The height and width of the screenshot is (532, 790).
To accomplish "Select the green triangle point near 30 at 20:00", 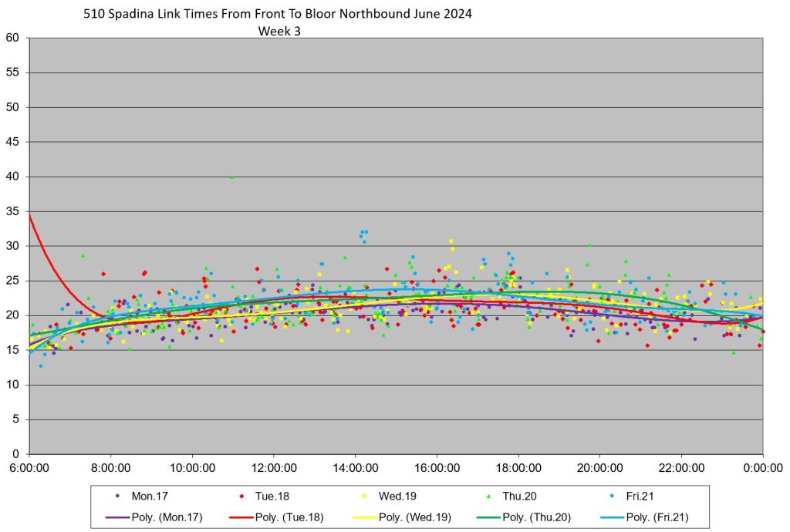I will click(x=589, y=246).
